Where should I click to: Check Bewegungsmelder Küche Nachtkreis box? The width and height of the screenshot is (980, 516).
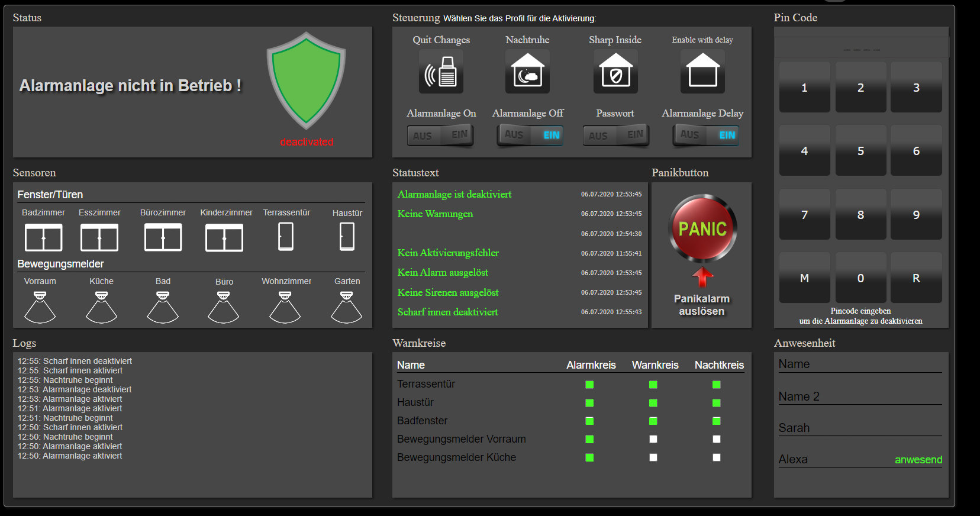717,457
